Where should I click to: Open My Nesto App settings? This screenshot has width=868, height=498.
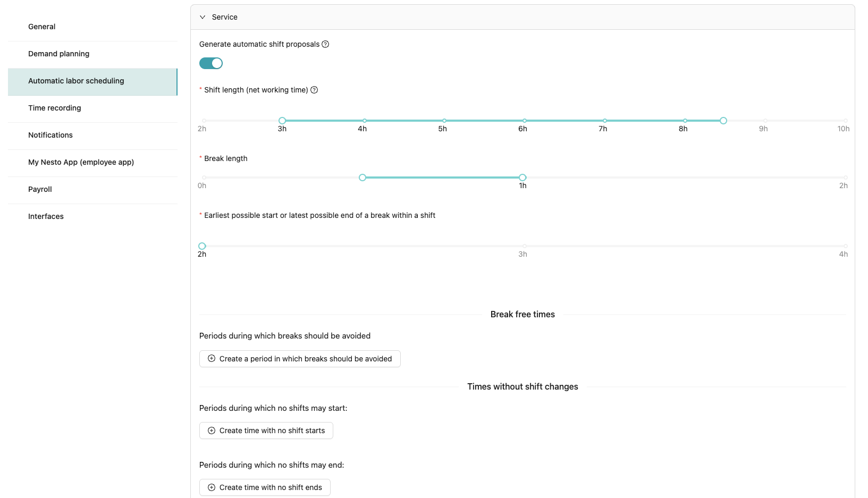[81, 162]
